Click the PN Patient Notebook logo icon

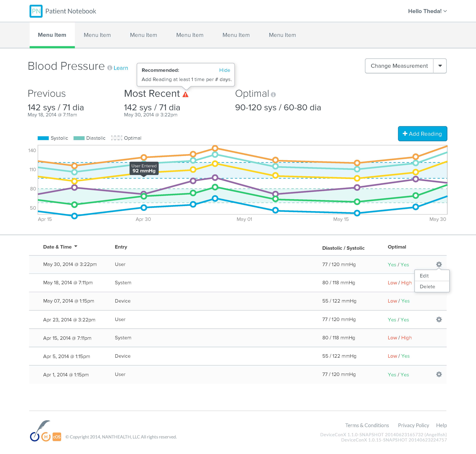click(36, 11)
